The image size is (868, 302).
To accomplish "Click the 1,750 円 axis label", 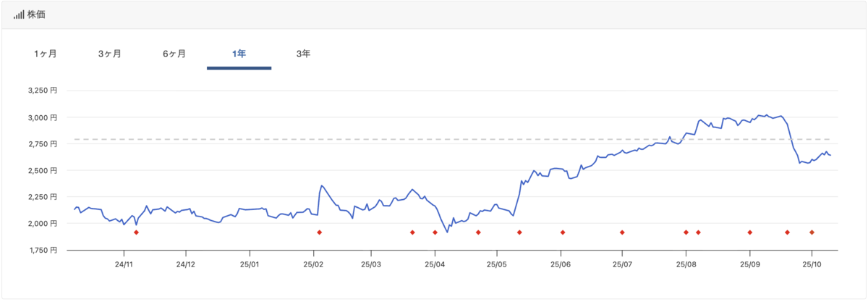I will pyautogui.click(x=41, y=250).
